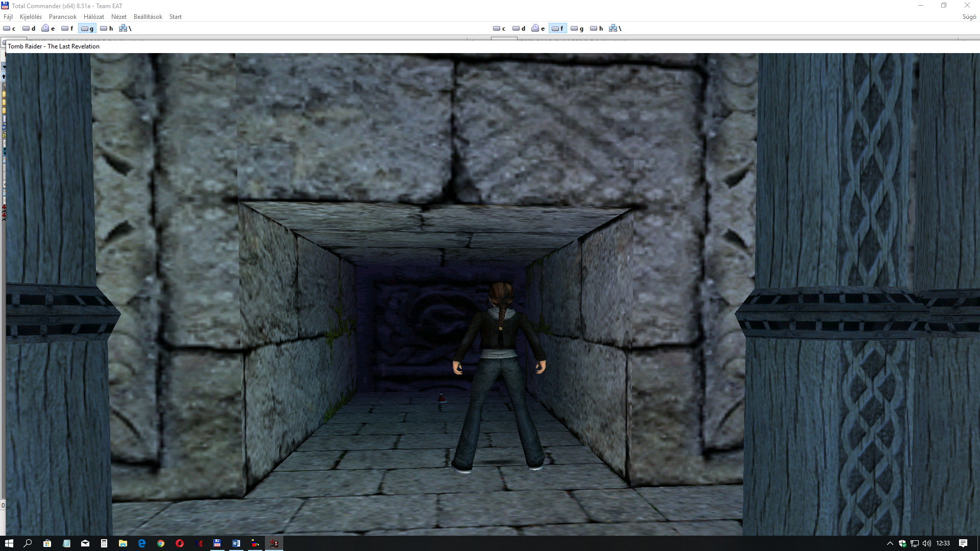
Task: Select drive c in right panel
Action: pos(499,29)
